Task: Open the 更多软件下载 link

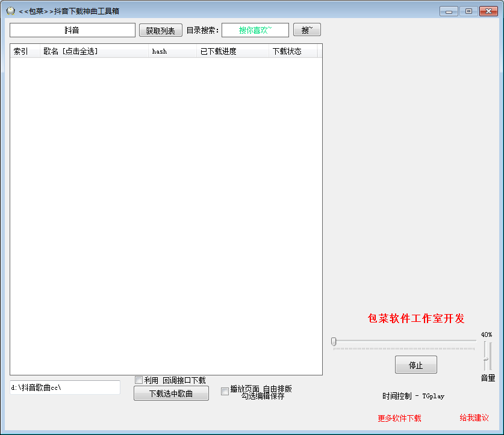Action: 399,418
